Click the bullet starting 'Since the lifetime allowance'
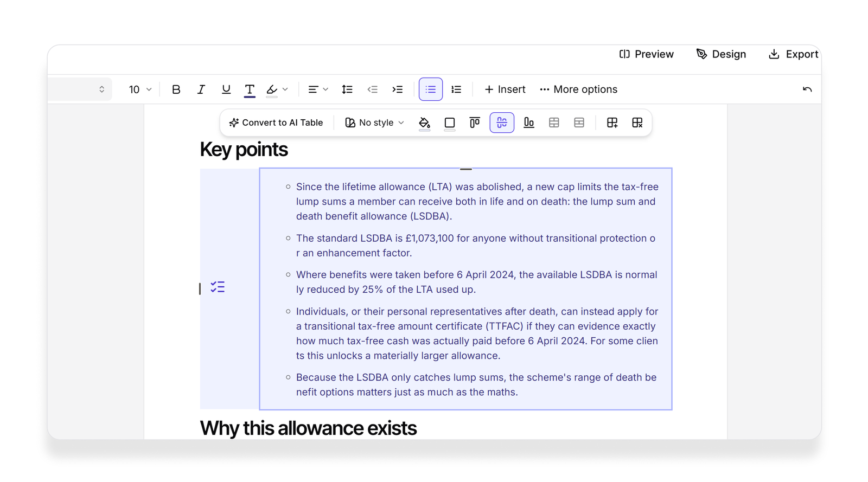The height and width of the screenshot is (482, 868). pyautogui.click(x=477, y=202)
